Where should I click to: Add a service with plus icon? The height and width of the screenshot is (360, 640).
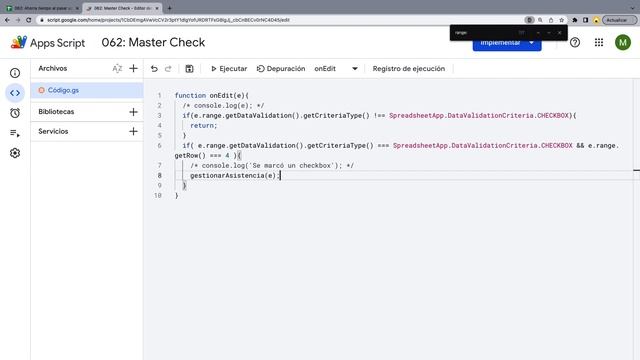[x=133, y=131]
